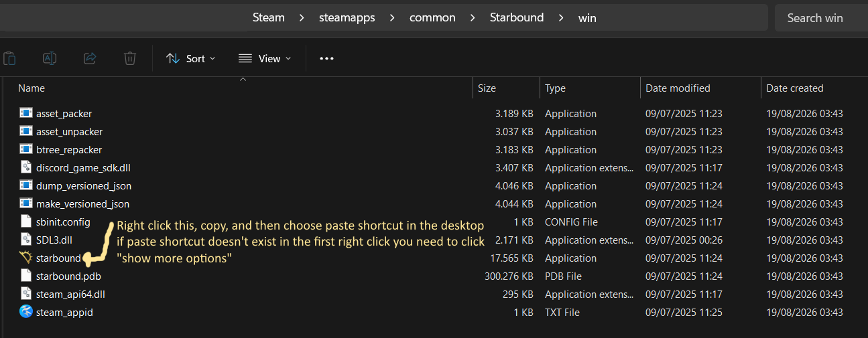
Task: Select the starbound.pdb file icon
Action: (26, 275)
